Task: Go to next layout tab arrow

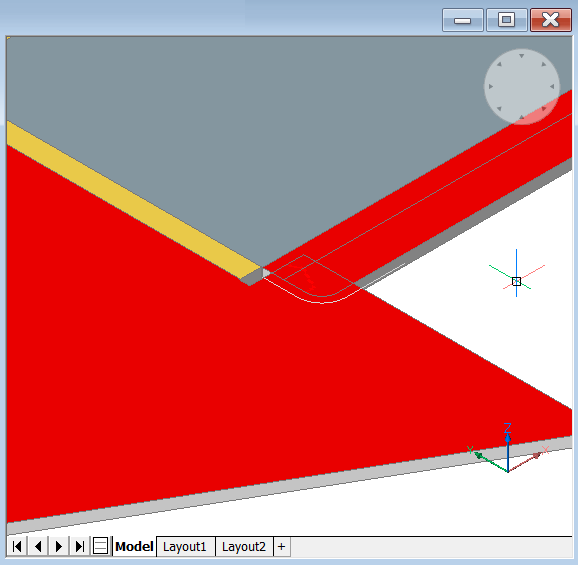Action: [59, 546]
